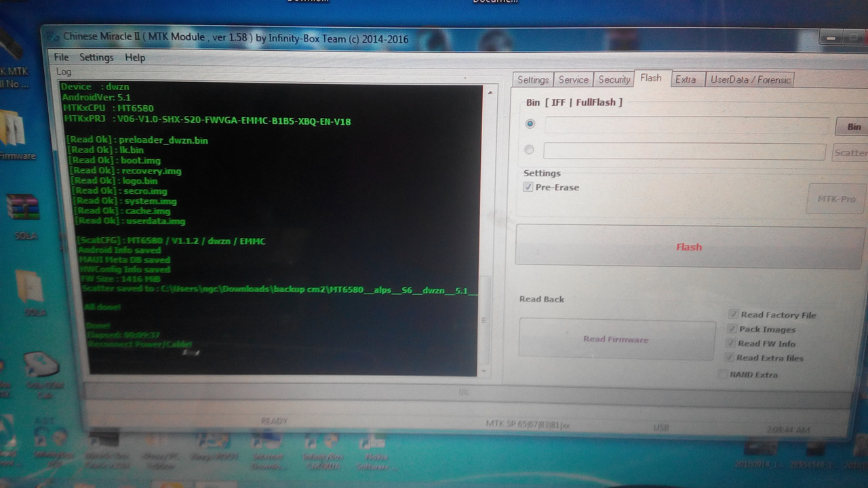Click the 'Scatter saved to' path log line
The image size is (868, 488).
[280, 289]
